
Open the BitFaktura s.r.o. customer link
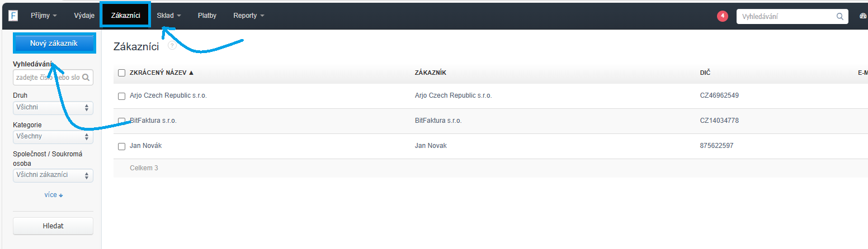click(x=153, y=121)
